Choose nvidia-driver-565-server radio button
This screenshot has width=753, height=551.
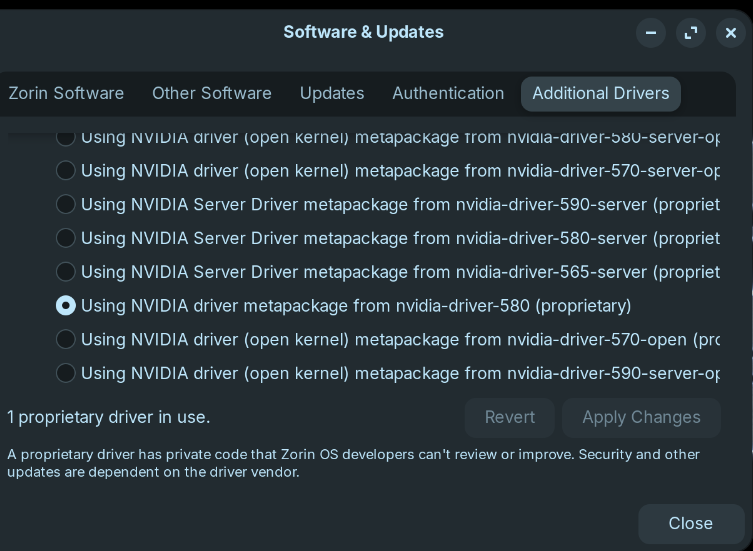tap(66, 272)
